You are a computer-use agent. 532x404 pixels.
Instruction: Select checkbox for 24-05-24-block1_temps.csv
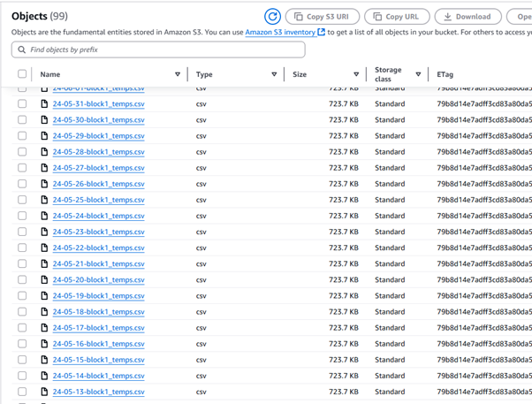coord(22,216)
